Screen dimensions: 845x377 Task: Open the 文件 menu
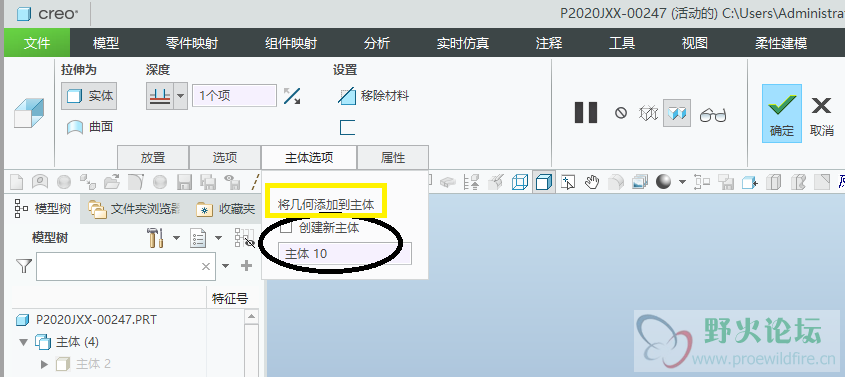coord(37,43)
